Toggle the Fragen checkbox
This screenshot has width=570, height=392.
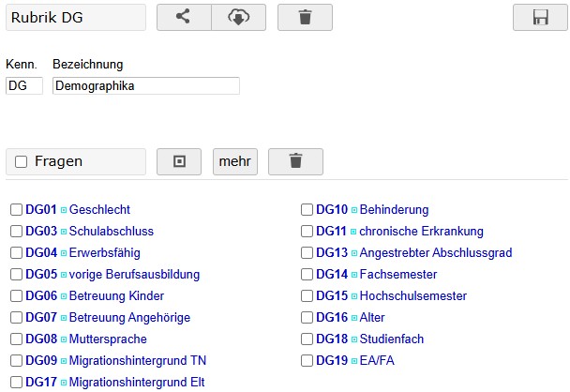click(22, 161)
